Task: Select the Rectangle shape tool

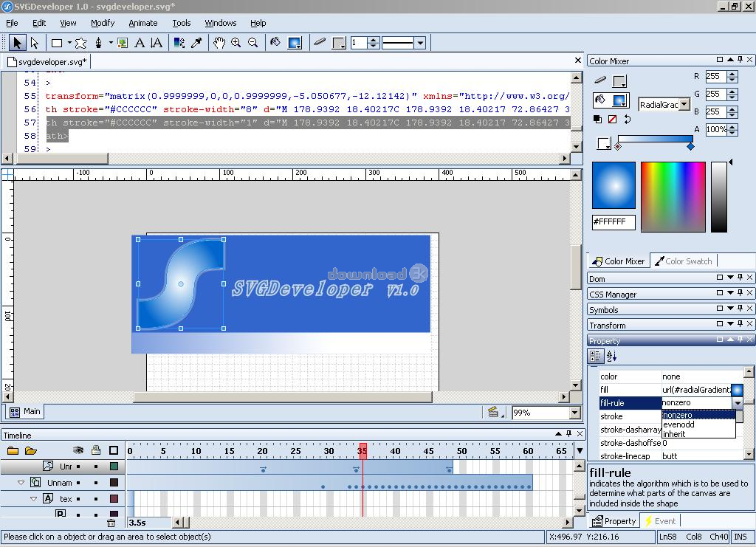Action: (x=57, y=43)
